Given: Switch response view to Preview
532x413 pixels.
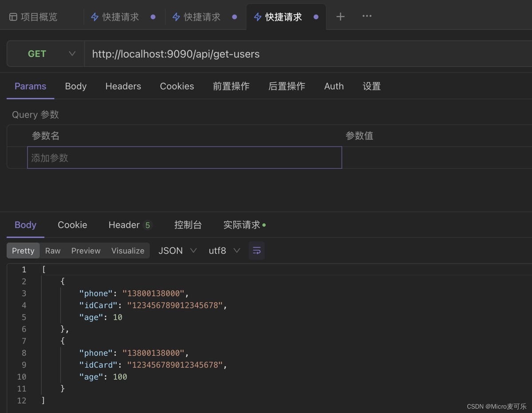Looking at the screenshot, I should [86, 251].
